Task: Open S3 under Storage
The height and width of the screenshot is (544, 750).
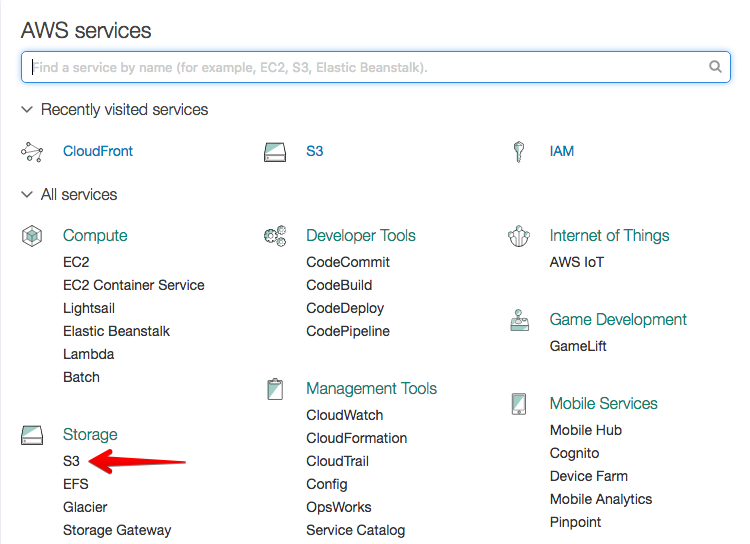Action: (x=71, y=461)
